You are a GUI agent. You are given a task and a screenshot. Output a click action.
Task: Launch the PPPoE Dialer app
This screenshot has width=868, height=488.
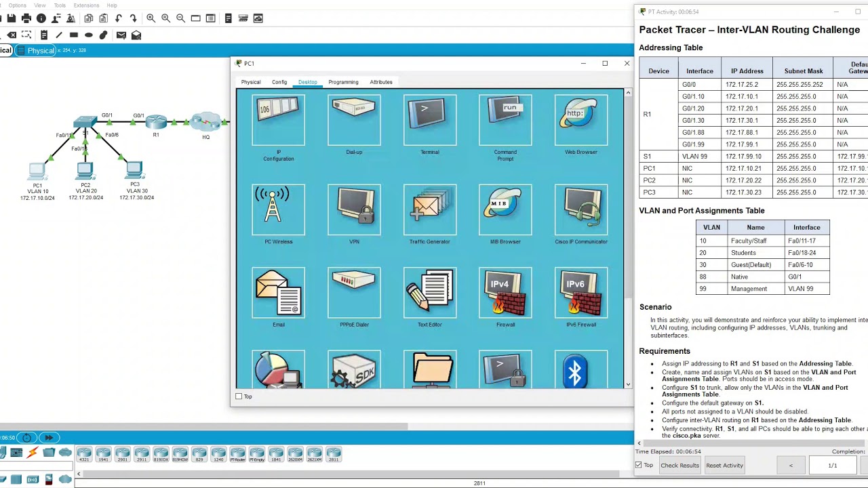[x=354, y=293]
